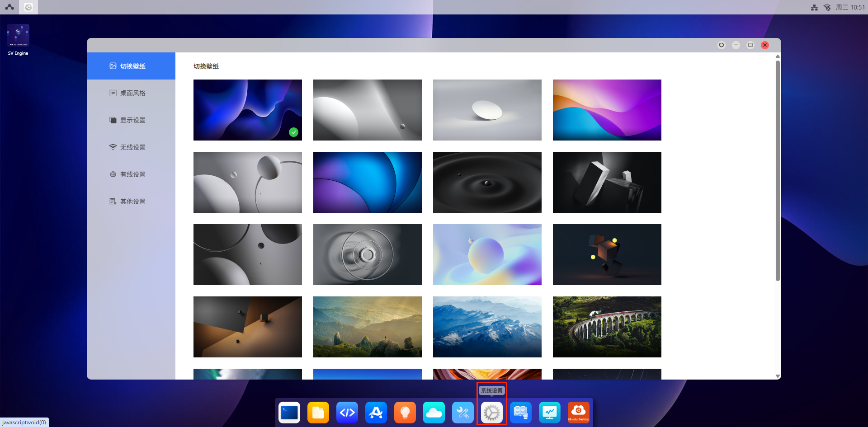Switch to 显示设置 in the sidebar
Screen dimensions: 868x427
132,120
